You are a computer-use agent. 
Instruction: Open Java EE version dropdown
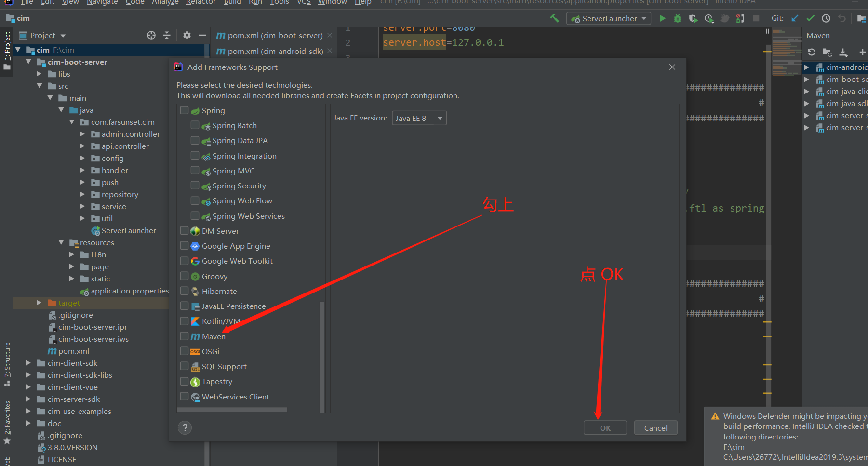coord(419,118)
